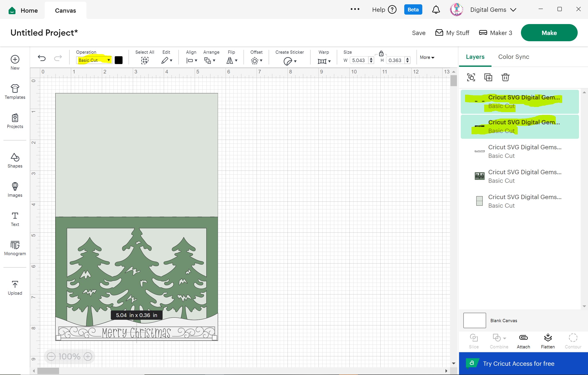Expand the More toolbar menu
The height and width of the screenshot is (375, 588).
pos(427,57)
